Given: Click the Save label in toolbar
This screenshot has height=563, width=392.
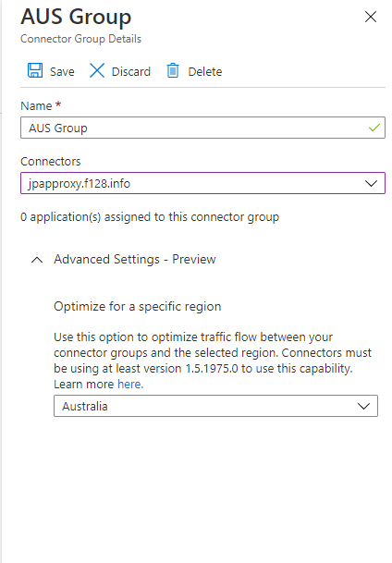Looking at the screenshot, I should 62,71.
